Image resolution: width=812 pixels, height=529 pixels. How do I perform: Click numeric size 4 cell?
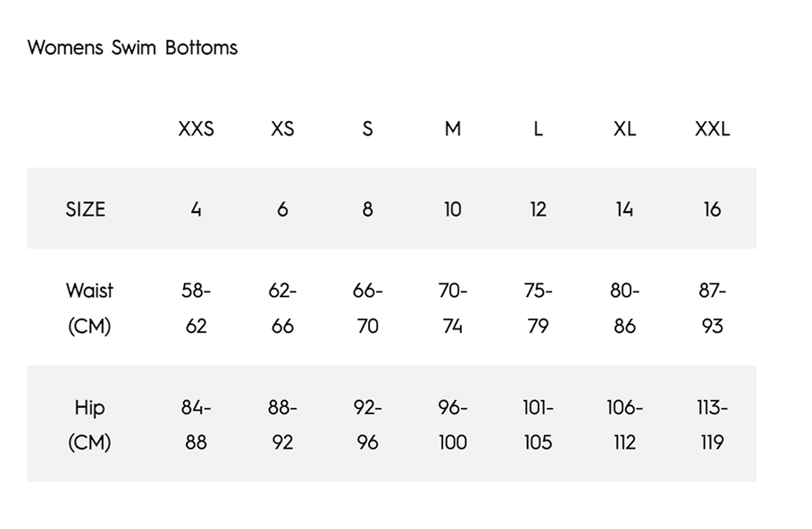tap(196, 209)
